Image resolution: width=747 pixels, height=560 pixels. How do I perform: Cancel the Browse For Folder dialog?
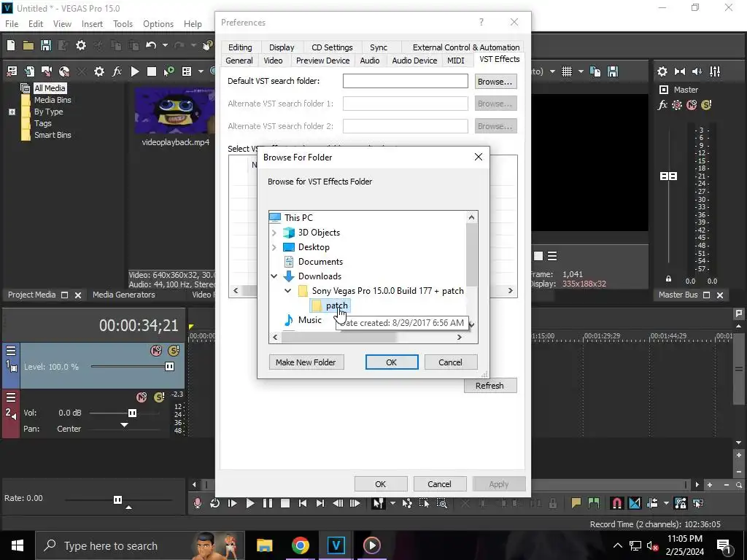coord(450,362)
